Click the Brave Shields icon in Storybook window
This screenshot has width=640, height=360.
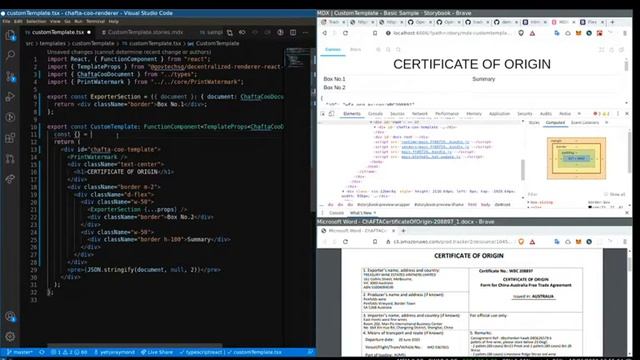coord(521,33)
